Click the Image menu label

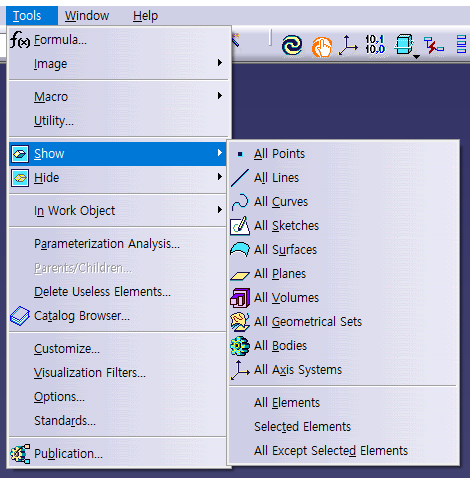50,64
